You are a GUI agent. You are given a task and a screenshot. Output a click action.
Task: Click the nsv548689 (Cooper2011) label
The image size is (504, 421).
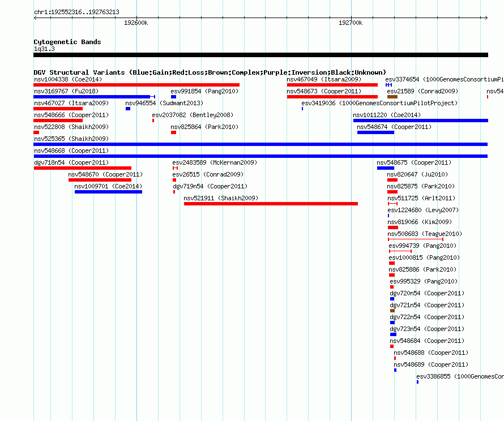tap(431, 364)
